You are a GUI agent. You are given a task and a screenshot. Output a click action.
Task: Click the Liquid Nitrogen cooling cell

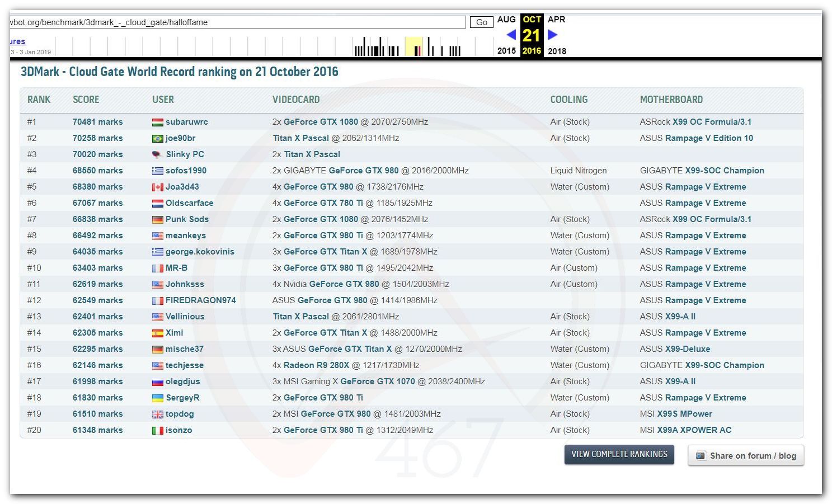click(579, 171)
